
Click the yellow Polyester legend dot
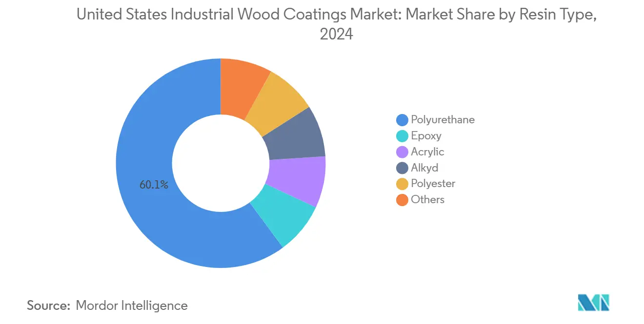pyautogui.click(x=402, y=184)
